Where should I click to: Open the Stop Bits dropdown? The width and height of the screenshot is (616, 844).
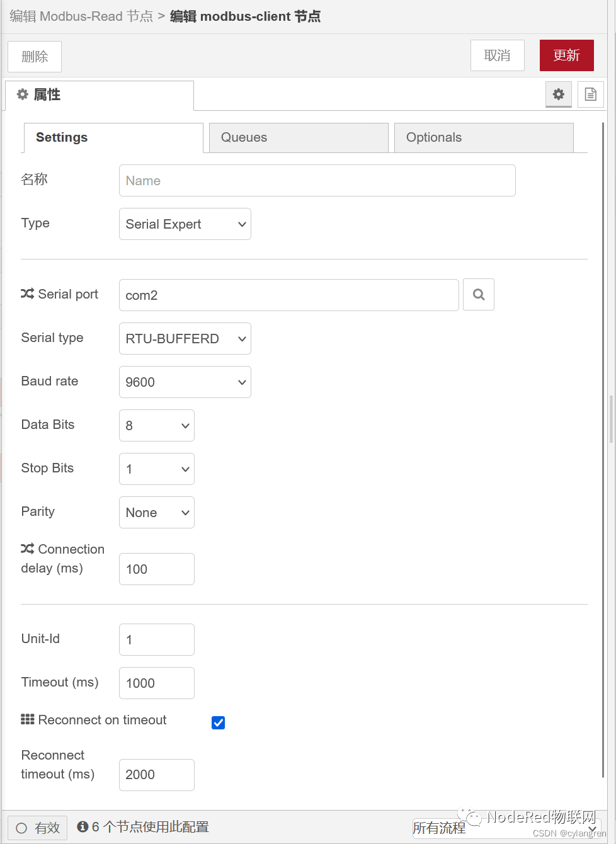[x=157, y=469]
